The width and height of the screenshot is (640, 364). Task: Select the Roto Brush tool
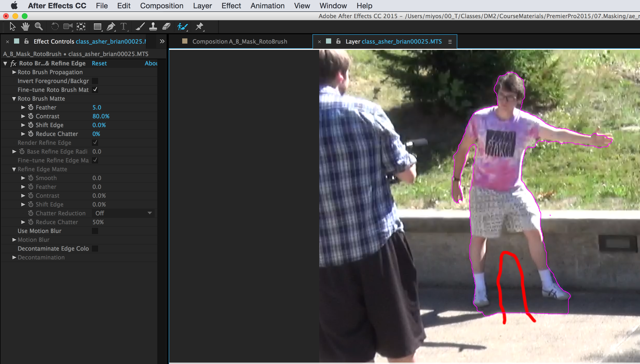pos(182,26)
